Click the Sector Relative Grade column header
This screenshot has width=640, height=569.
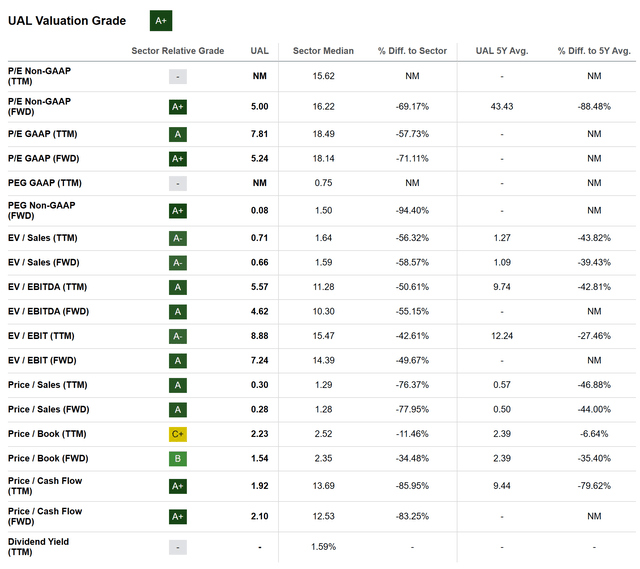click(x=178, y=51)
